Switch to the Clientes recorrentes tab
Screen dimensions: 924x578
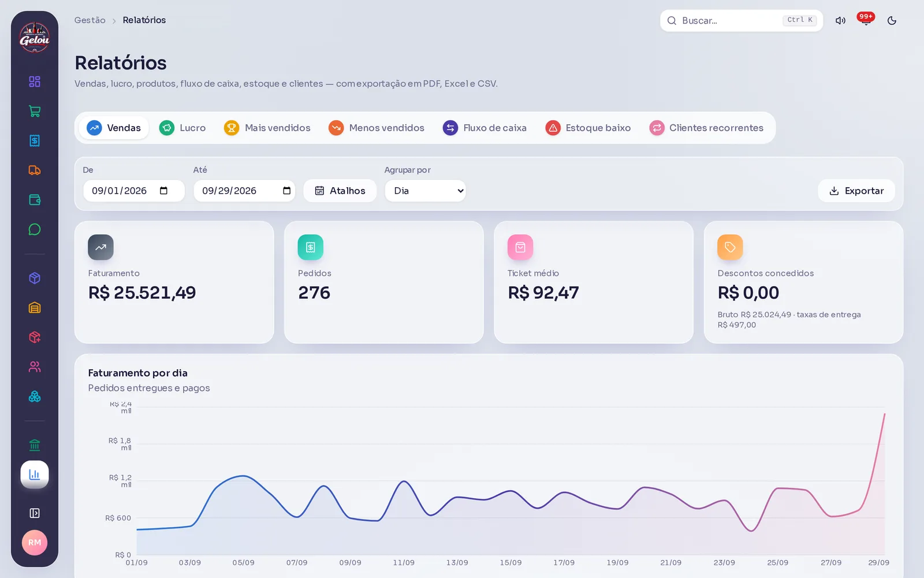tap(706, 128)
